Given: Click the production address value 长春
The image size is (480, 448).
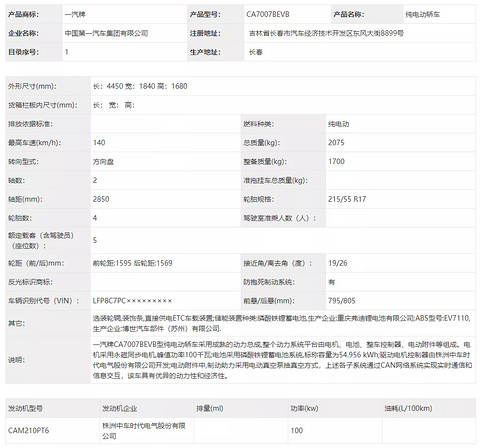Looking at the screenshot, I should [x=256, y=52].
